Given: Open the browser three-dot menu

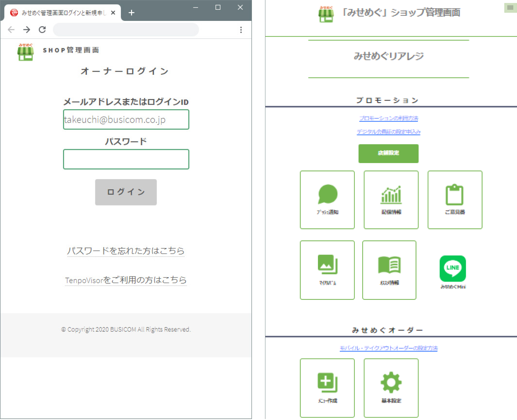Looking at the screenshot, I should coord(241,30).
